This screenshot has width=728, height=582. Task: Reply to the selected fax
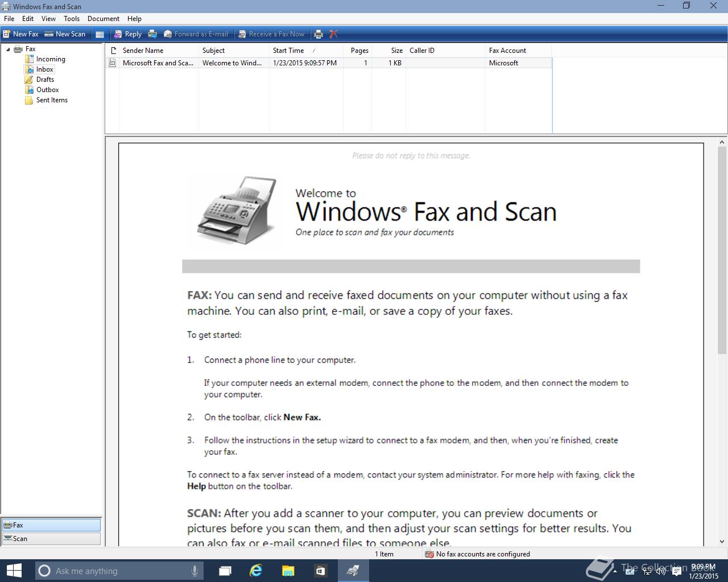click(x=127, y=34)
